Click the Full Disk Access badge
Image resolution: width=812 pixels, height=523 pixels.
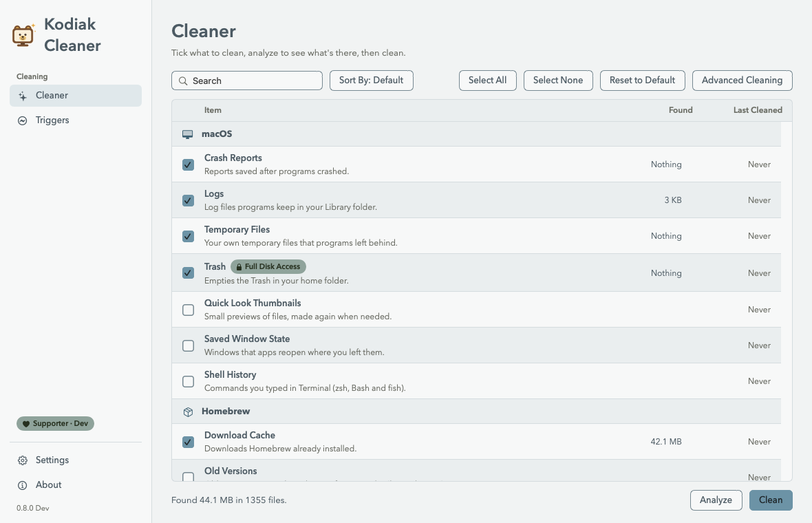point(268,267)
